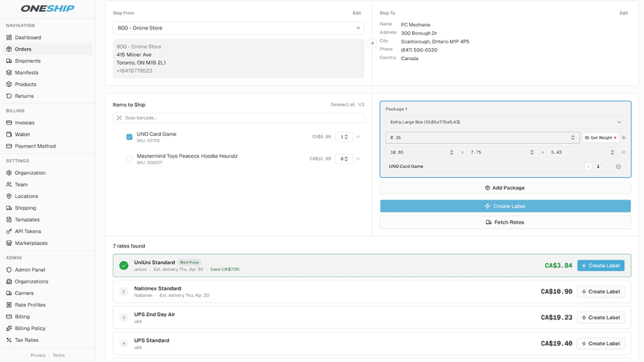Viewport: 644px width, 362px height.
Task: Click the Templates document icon
Action: tap(9, 220)
